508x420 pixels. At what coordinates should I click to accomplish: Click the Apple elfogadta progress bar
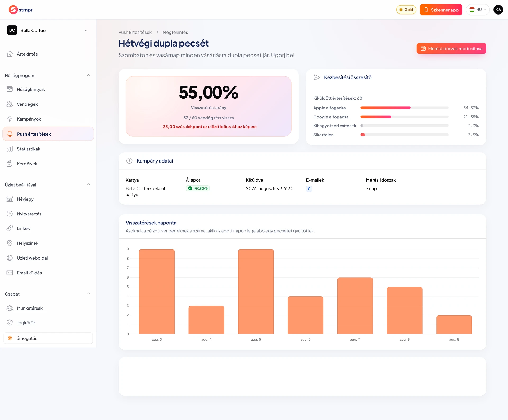[x=404, y=108]
